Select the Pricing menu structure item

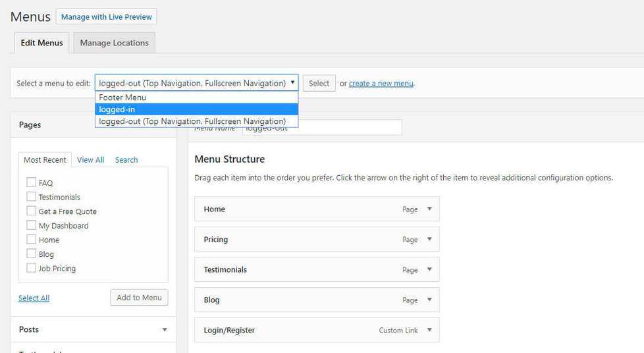(x=317, y=239)
